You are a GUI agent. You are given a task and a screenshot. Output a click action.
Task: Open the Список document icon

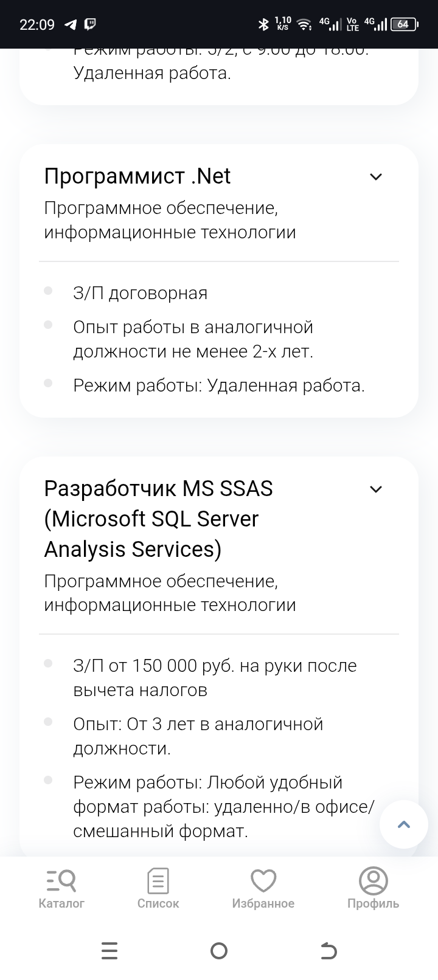[158, 880]
